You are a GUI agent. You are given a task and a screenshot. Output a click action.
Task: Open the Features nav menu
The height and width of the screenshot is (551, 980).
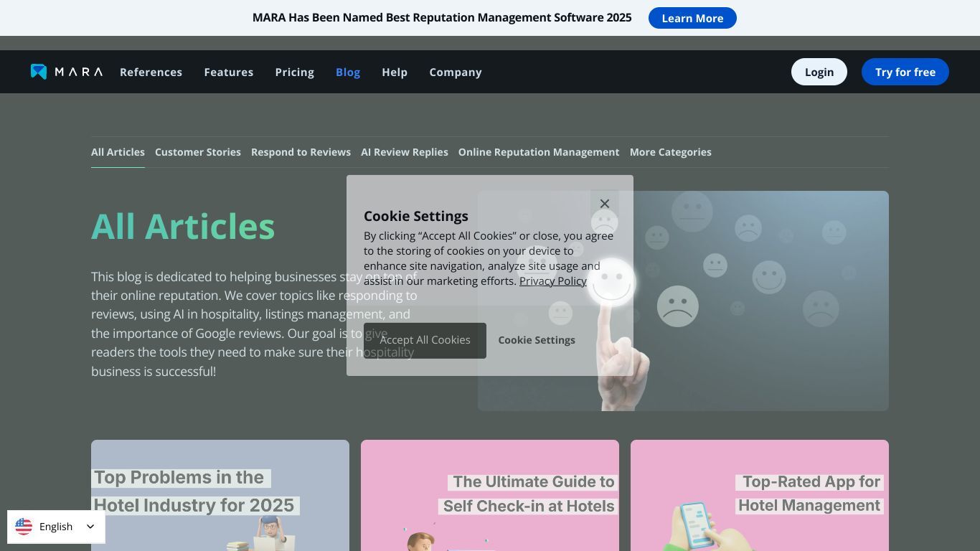(228, 72)
